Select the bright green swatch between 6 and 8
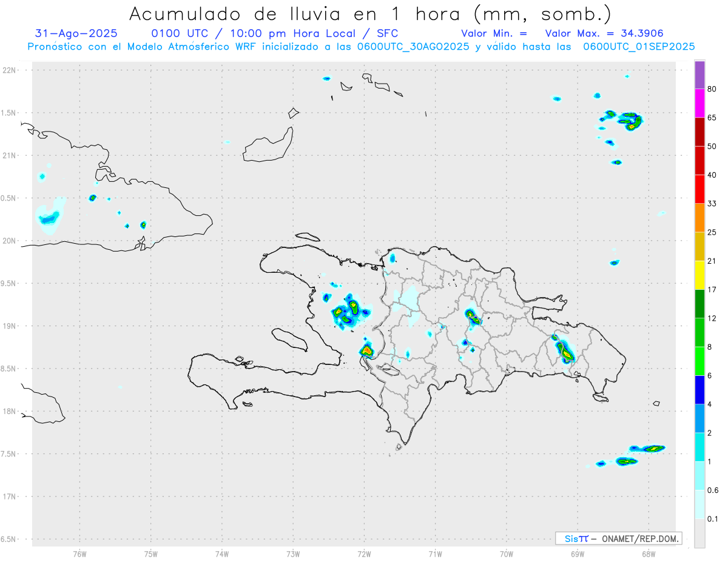Image resolution: width=728 pixels, height=562 pixels. 699,361
